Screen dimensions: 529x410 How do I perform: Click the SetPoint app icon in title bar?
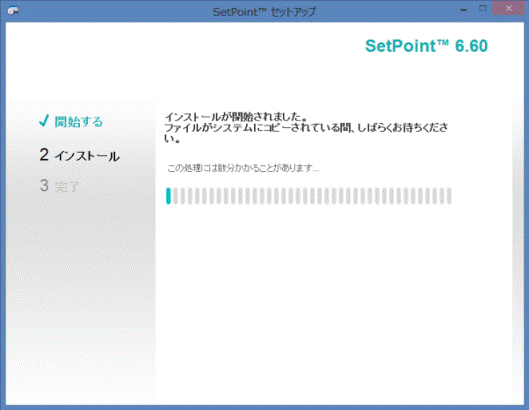(x=13, y=11)
